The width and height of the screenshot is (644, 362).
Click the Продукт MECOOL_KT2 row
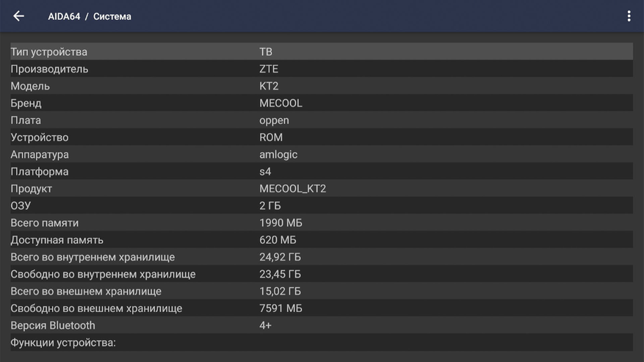pos(321,189)
